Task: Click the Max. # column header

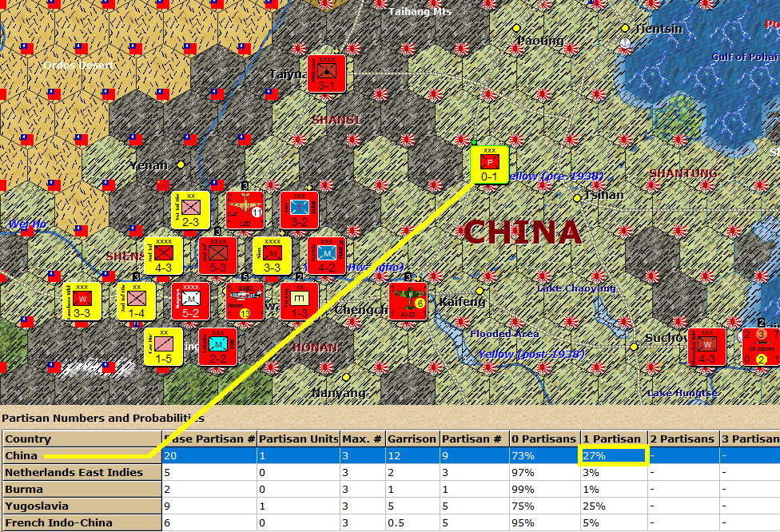Action: point(363,439)
